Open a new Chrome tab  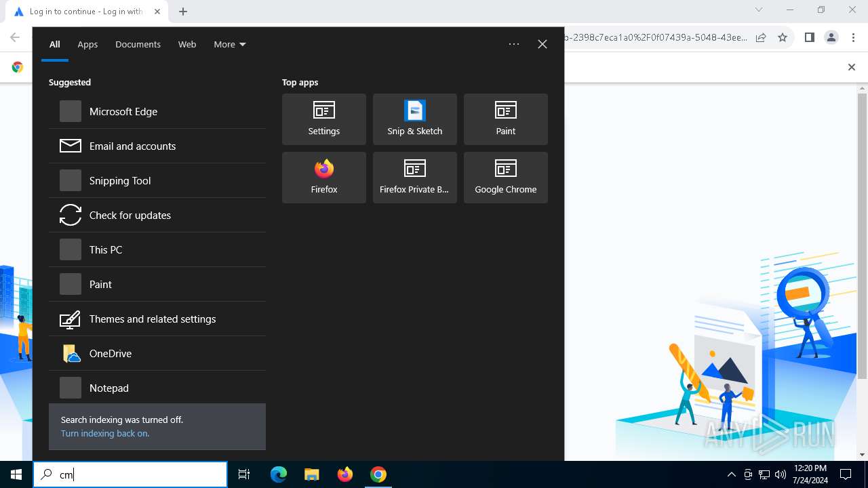(183, 11)
